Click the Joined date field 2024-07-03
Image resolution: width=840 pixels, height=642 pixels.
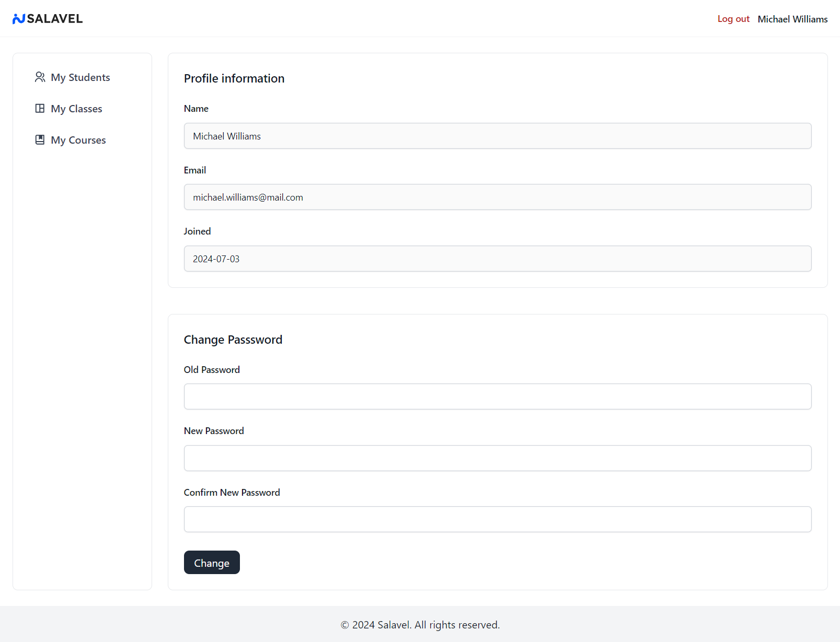497,259
